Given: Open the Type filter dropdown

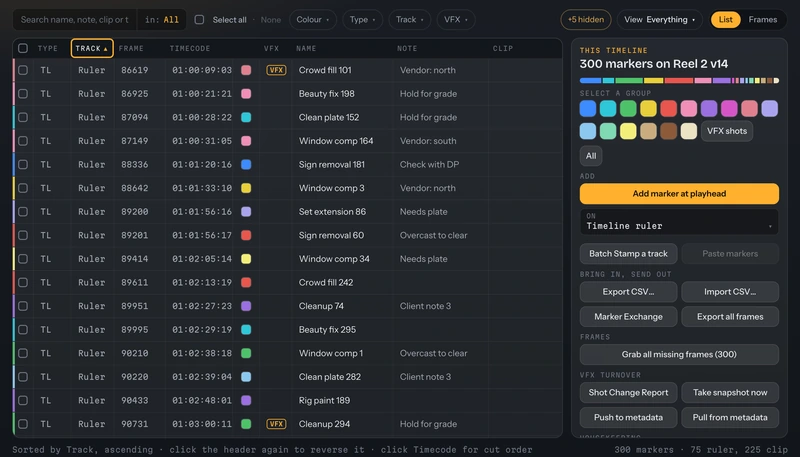Looking at the screenshot, I should pos(362,19).
